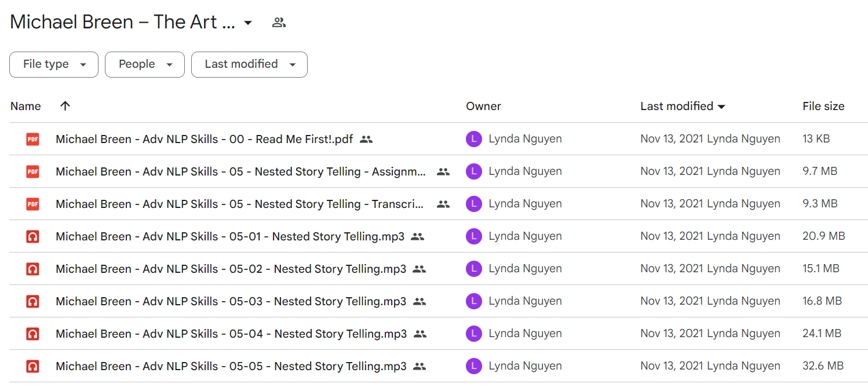Screen dimensions: 868x391
Task: Click the File size column header
Action: (x=823, y=106)
